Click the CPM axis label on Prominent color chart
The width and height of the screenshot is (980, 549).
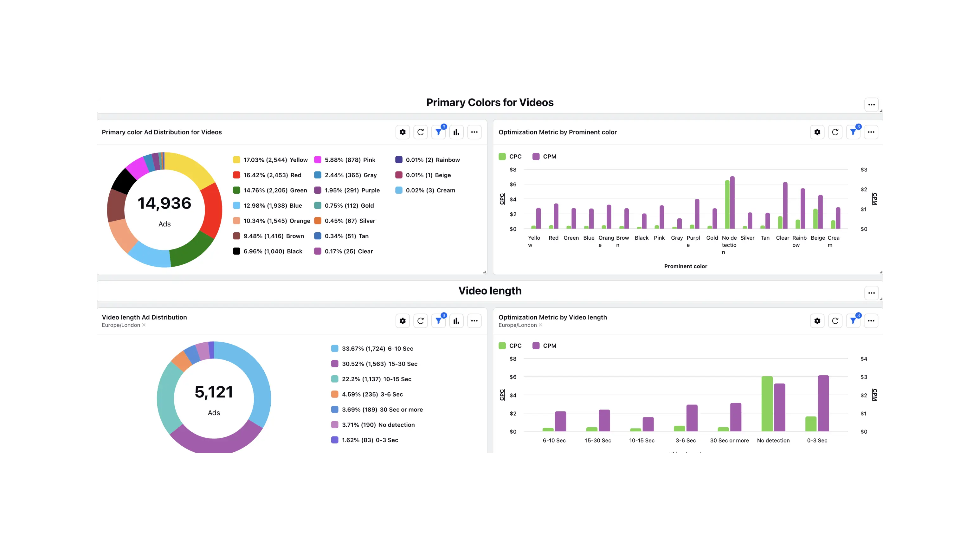875,199
